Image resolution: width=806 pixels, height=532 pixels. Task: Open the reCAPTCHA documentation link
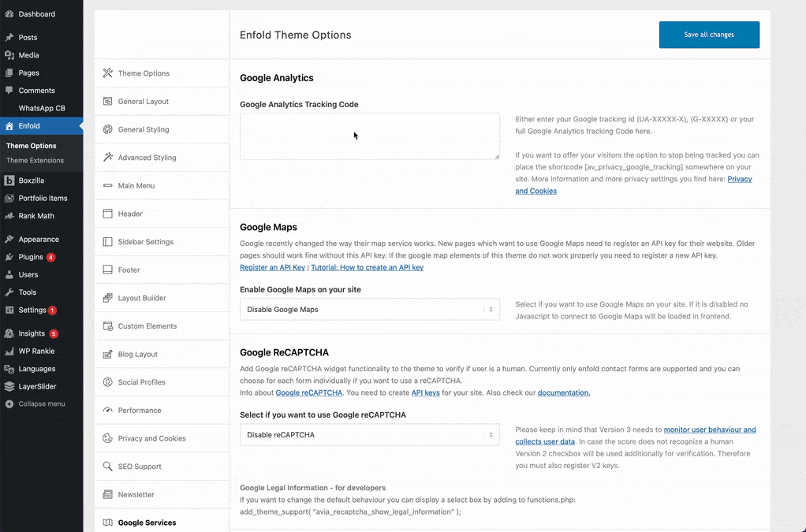coord(563,392)
